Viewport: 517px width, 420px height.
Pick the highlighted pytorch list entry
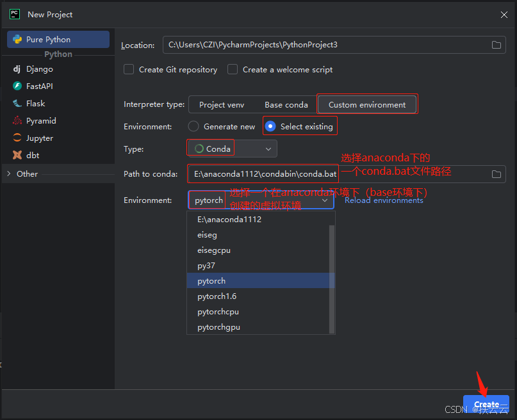[258, 281]
